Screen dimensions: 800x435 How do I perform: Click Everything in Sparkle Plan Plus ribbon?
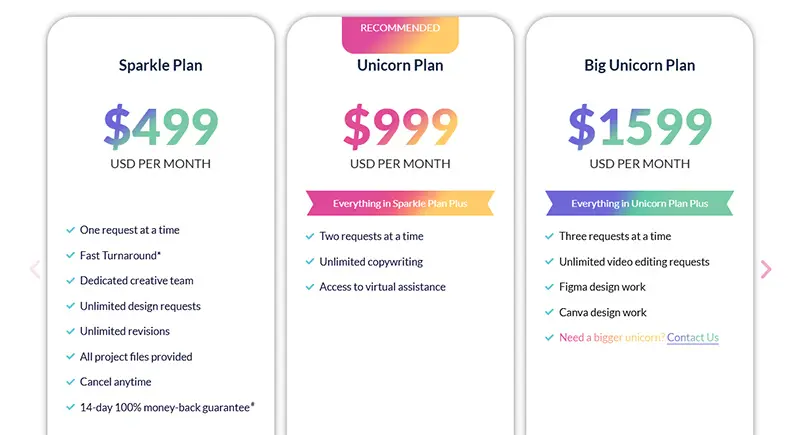tap(400, 204)
